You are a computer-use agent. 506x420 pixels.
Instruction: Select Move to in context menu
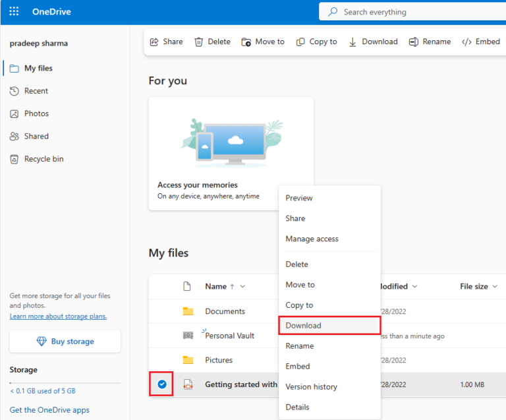pyautogui.click(x=329, y=285)
